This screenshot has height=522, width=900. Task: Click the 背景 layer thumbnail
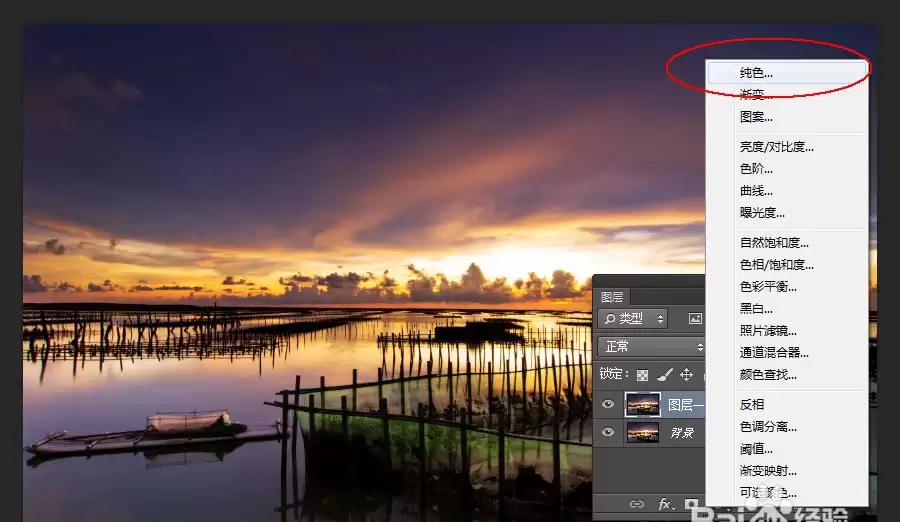pyautogui.click(x=643, y=432)
